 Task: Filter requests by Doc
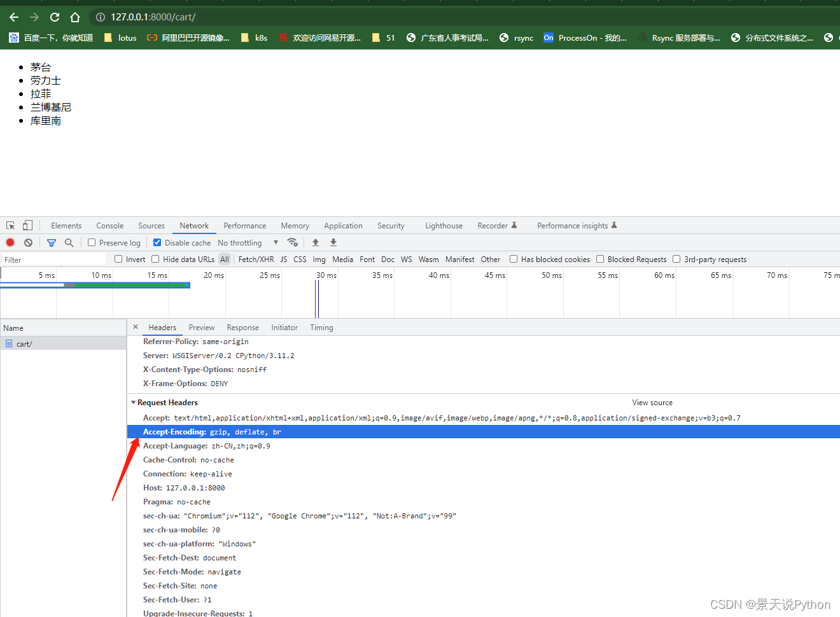click(x=388, y=259)
